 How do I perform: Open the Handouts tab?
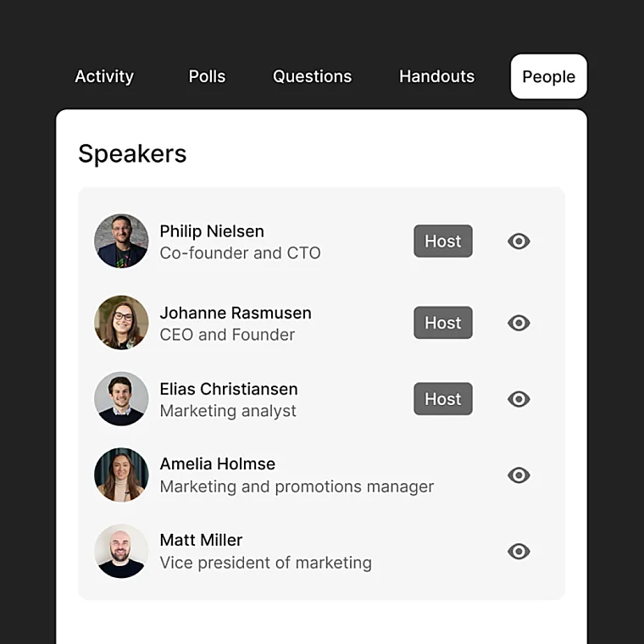[x=436, y=76]
